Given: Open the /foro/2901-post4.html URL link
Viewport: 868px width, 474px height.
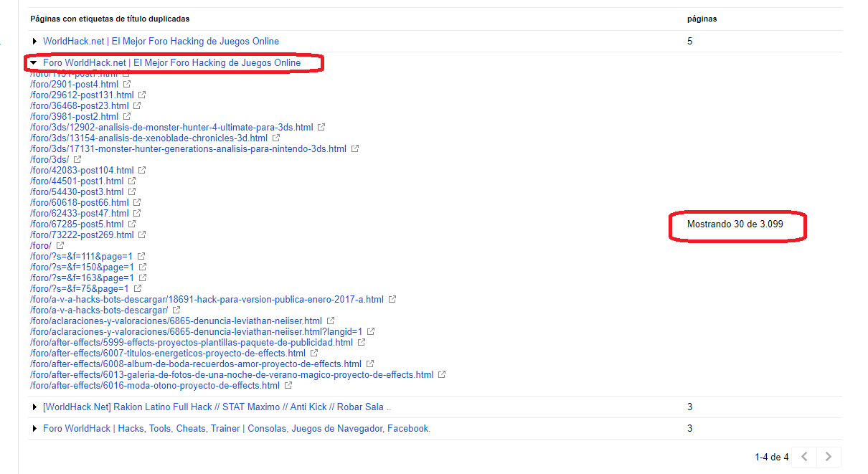Looking at the screenshot, I should coord(75,84).
